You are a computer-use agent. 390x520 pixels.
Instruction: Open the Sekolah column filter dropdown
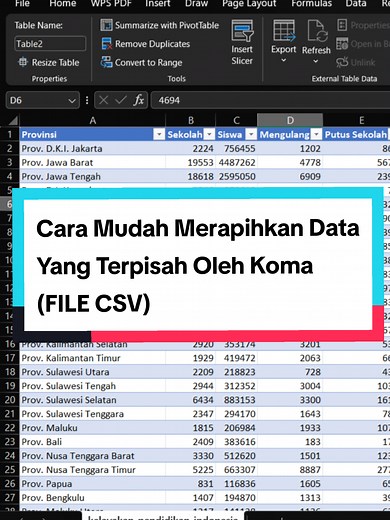click(209, 134)
